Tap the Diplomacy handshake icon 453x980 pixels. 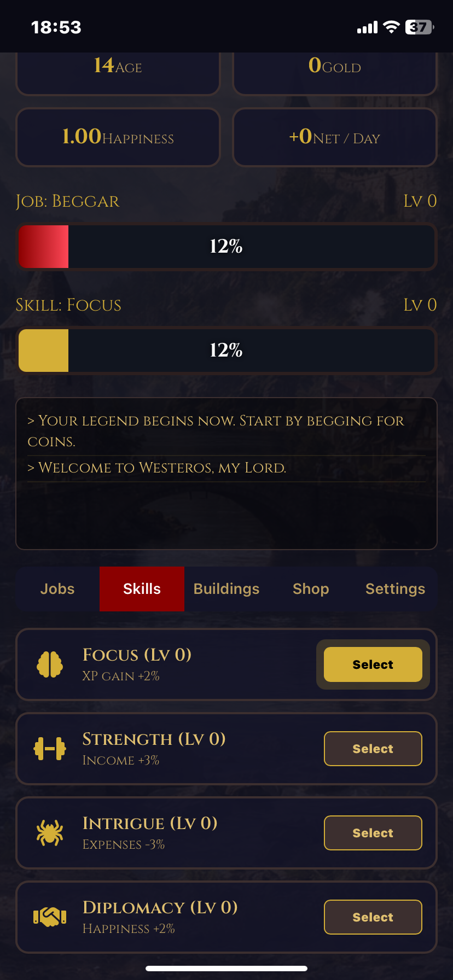[x=50, y=917]
